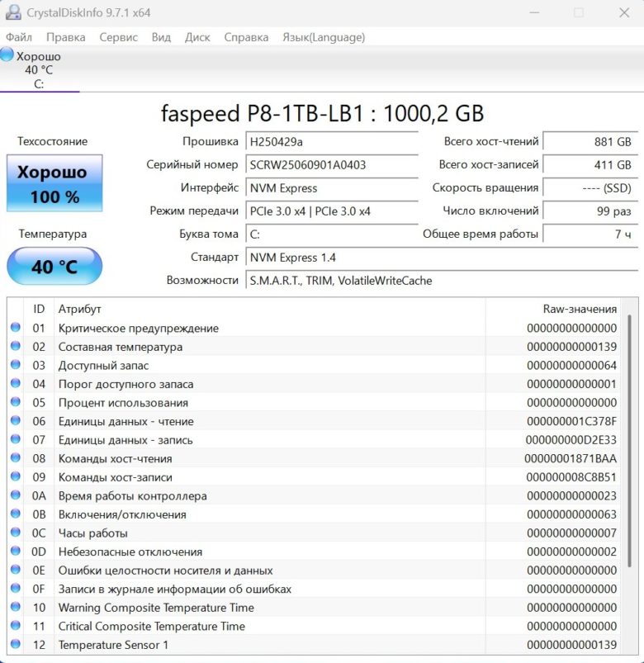The image size is (644, 663).
Task: Select the row Процент использования
Action: click(x=314, y=402)
